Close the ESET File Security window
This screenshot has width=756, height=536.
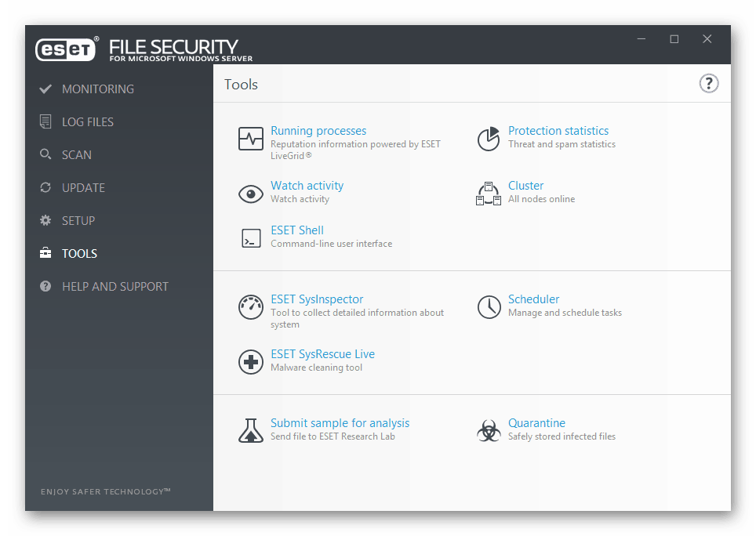(x=707, y=39)
